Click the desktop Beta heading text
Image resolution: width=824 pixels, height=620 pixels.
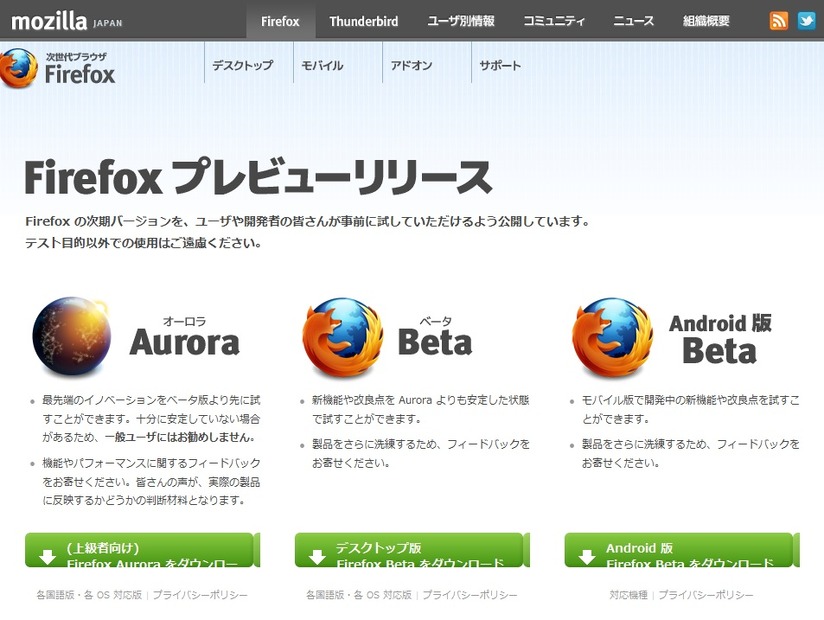[x=435, y=342]
